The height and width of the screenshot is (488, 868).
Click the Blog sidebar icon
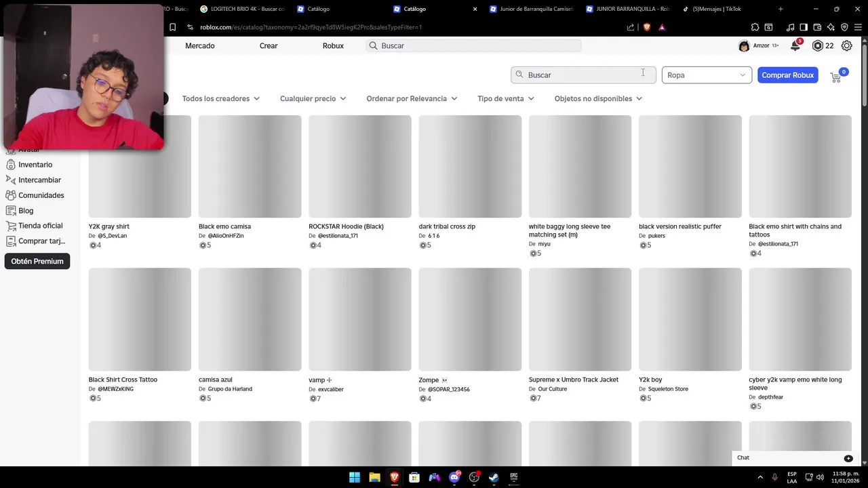11,211
